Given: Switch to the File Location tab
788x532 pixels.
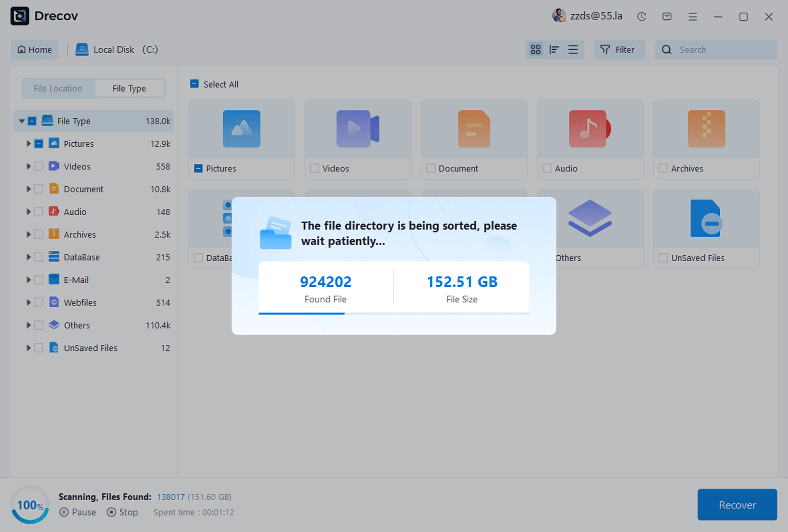Looking at the screenshot, I should (x=58, y=88).
